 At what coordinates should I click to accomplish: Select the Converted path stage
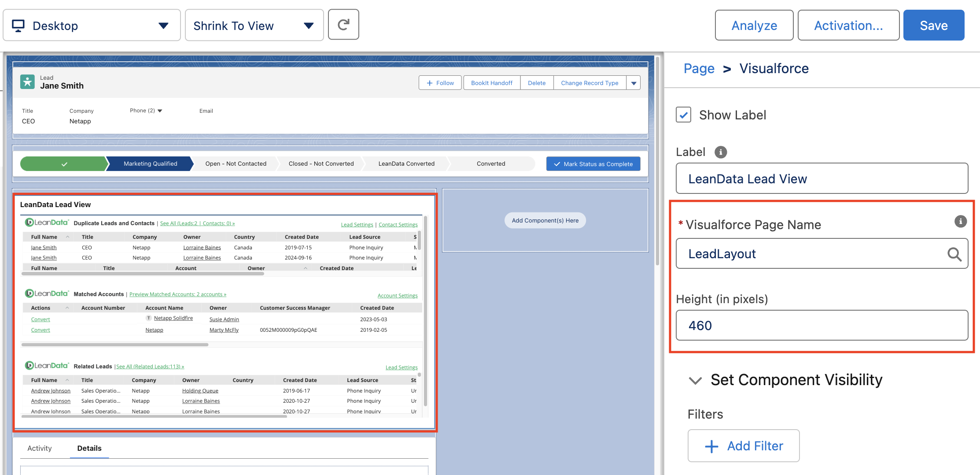491,164
